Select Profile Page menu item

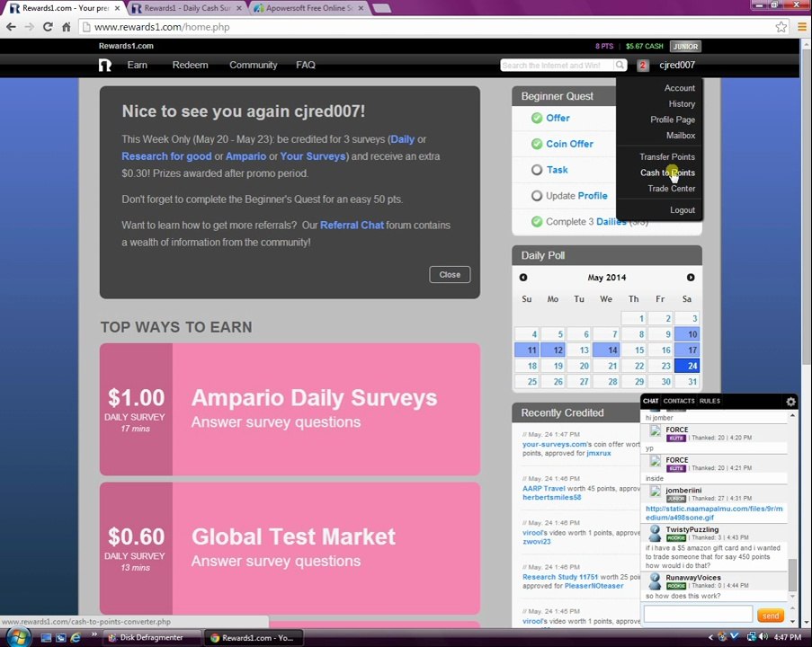[x=673, y=120]
